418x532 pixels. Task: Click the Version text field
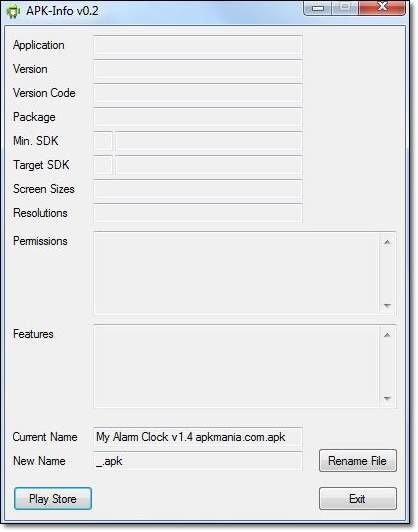(197, 70)
